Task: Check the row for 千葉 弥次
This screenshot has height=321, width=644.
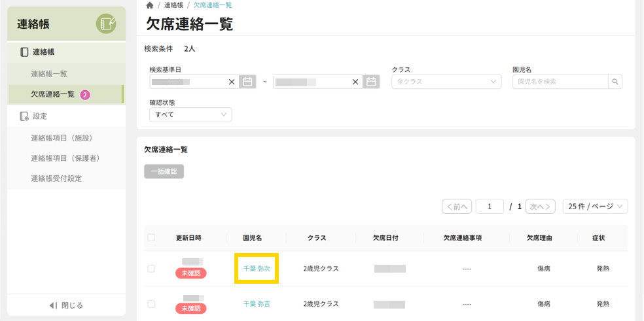Action: point(151,269)
